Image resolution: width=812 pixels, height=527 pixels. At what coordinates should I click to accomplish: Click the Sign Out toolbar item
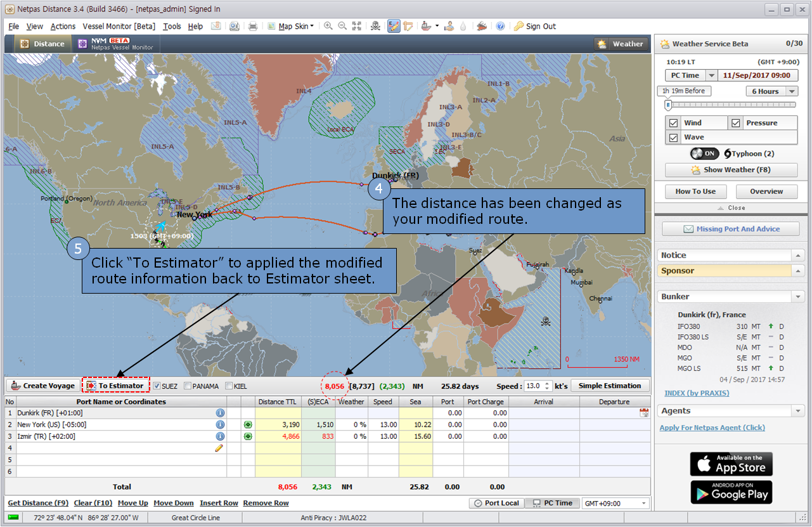pyautogui.click(x=534, y=26)
